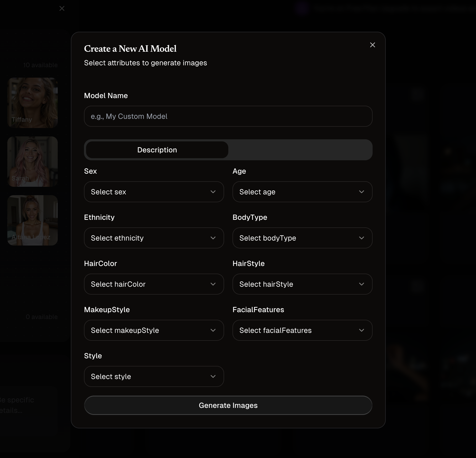This screenshot has width=476, height=458.
Task: Open the Select age dropdown
Action: (302, 192)
